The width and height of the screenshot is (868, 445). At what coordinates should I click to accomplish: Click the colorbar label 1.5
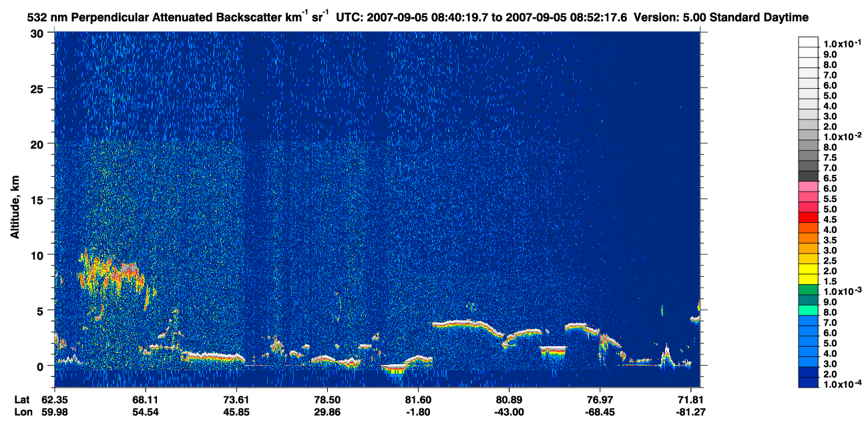pos(831,282)
